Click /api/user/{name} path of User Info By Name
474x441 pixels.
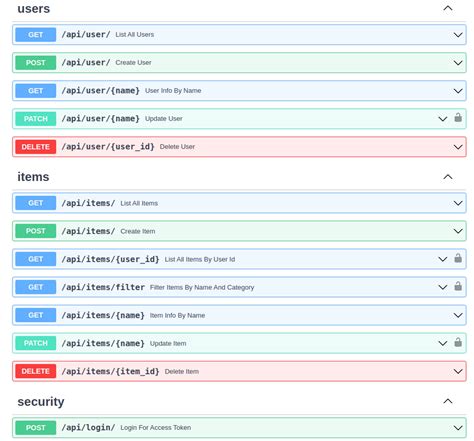[x=100, y=91]
